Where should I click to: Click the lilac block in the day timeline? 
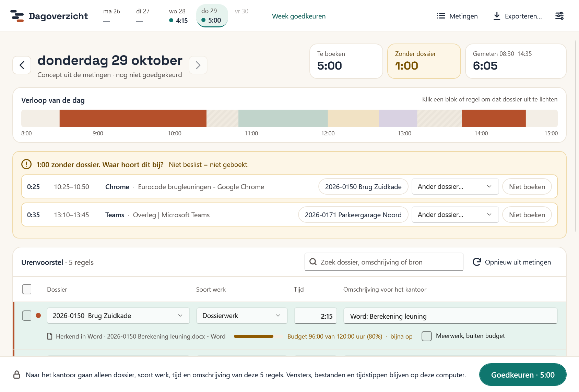coord(398,118)
